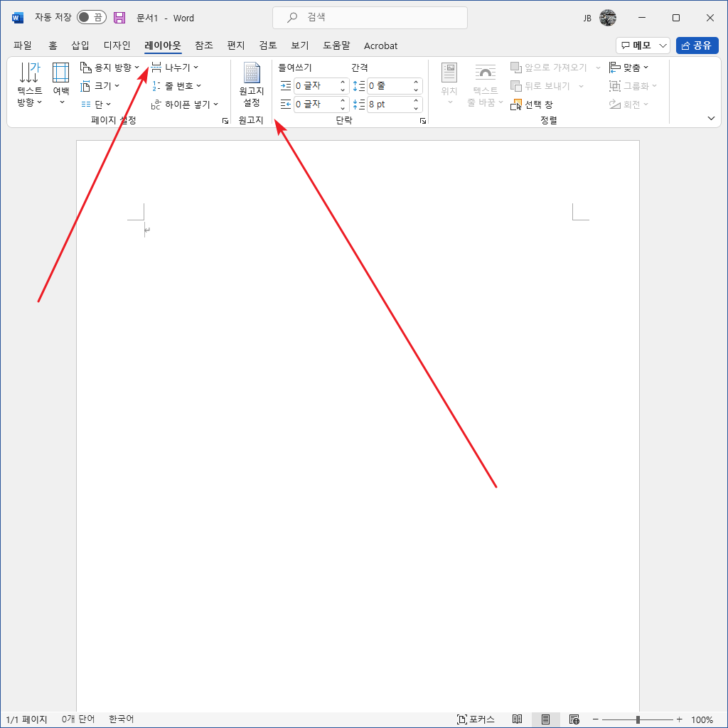The height and width of the screenshot is (728, 728).
Task: Click the 100% zoom level
Action: (x=702, y=719)
